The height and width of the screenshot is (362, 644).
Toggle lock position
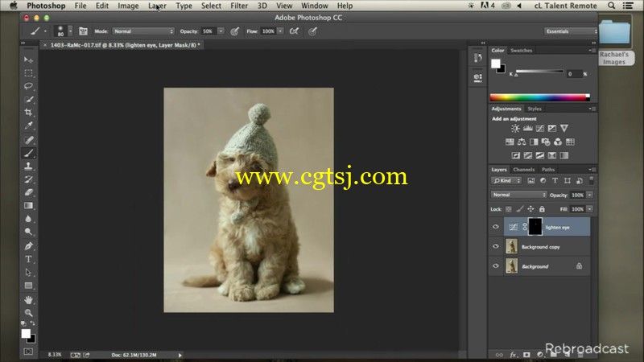(530, 209)
